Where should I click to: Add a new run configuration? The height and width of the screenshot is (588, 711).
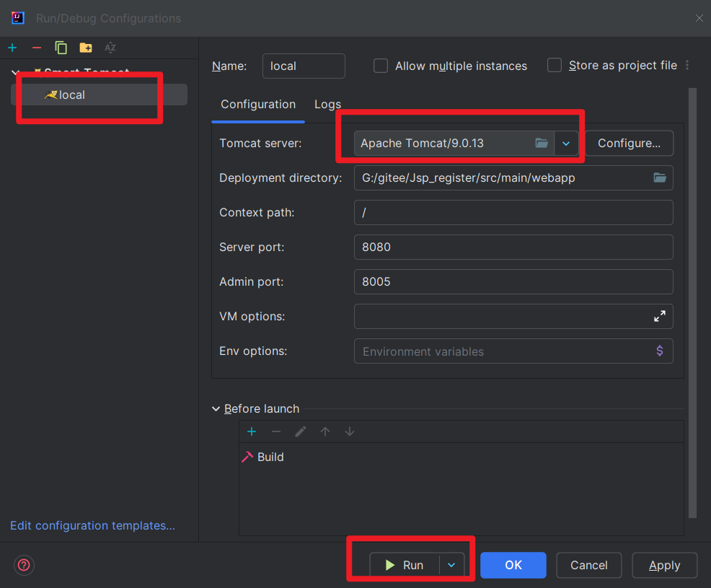(12, 48)
